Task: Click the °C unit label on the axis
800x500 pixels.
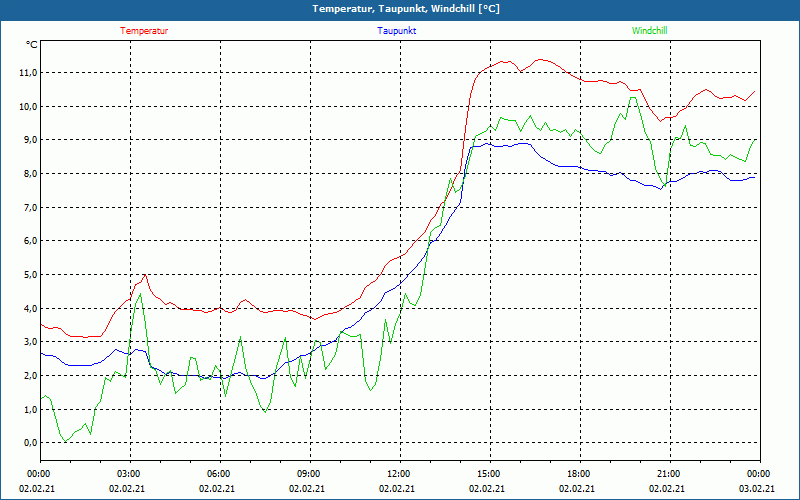Action: tap(32, 45)
